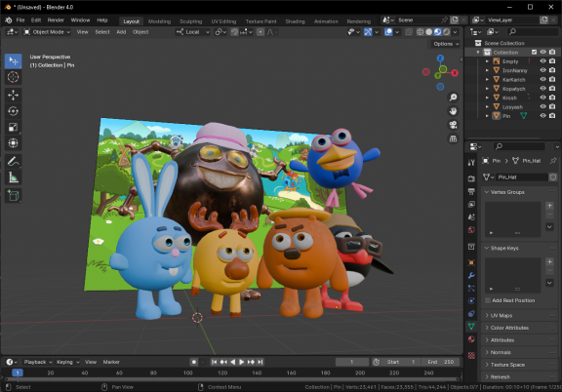Switch to the Shading workspace tab
The image size is (562, 392).
[x=295, y=21]
